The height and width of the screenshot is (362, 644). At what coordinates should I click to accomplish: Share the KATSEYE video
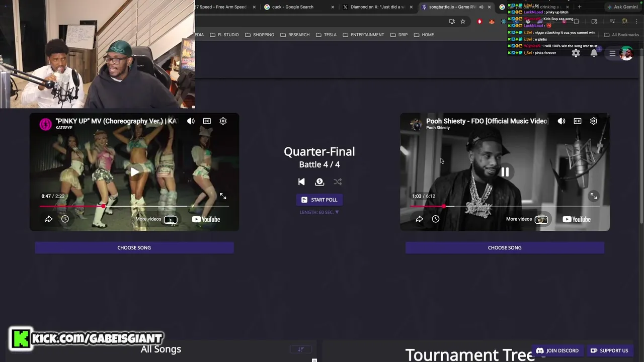49,219
